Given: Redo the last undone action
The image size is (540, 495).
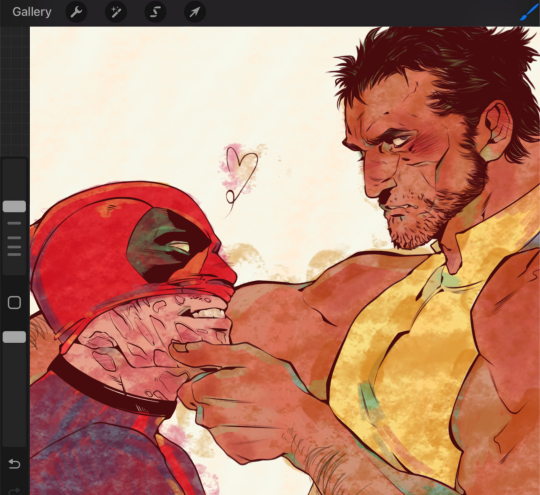Looking at the screenshot, I should coord(14,491).
